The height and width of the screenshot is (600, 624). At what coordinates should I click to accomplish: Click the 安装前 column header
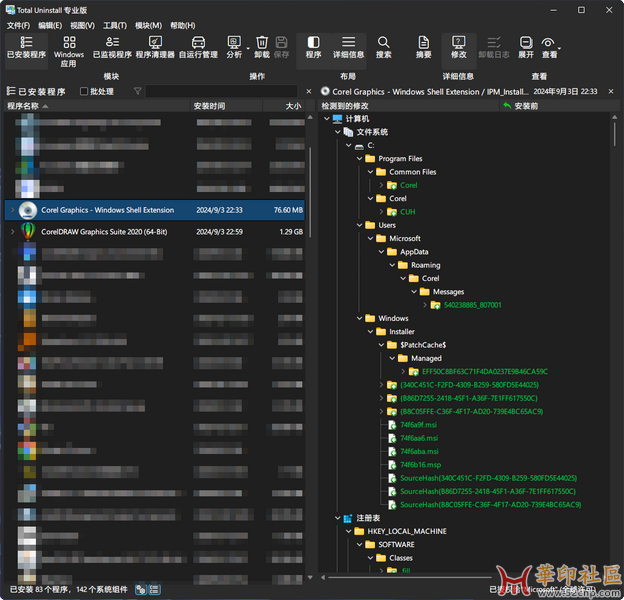pyautogui.click(x=560, y=106)
